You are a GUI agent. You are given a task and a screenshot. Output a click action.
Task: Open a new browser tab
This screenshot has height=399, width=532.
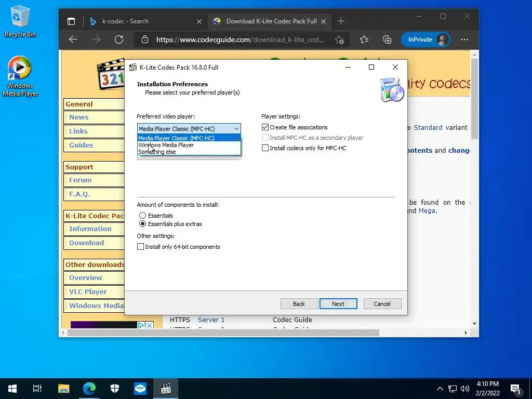pyautogui.click(x=341, y=21)
